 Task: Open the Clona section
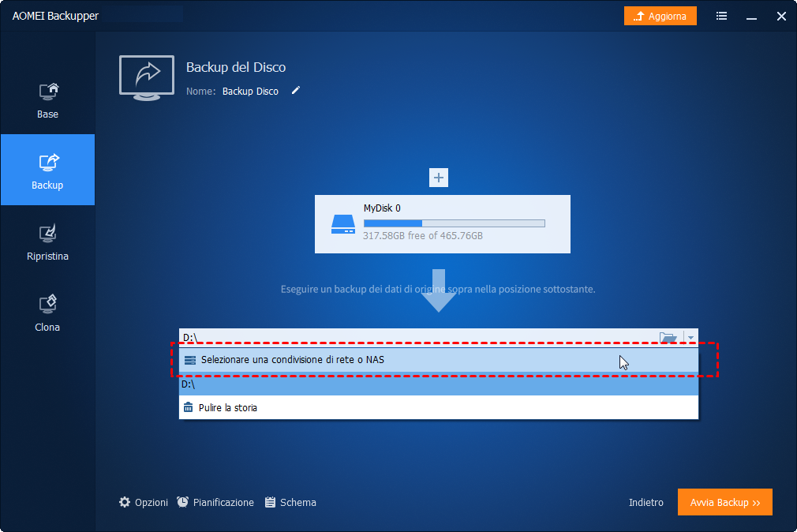coord(48,313)
